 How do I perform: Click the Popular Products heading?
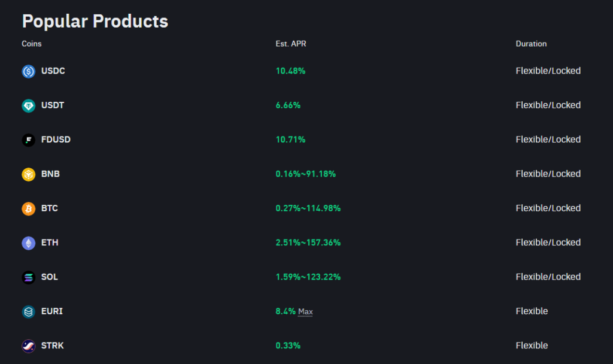[x=95, y=21]
